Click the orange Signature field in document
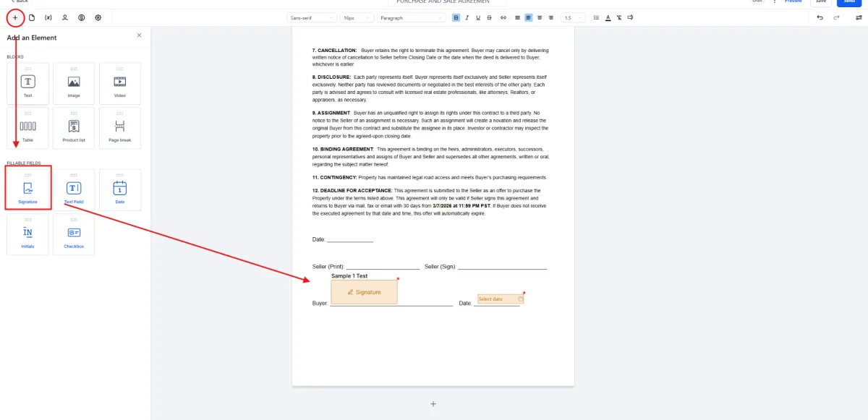Viewport: 868px width, 420px height. click(364, 292)
